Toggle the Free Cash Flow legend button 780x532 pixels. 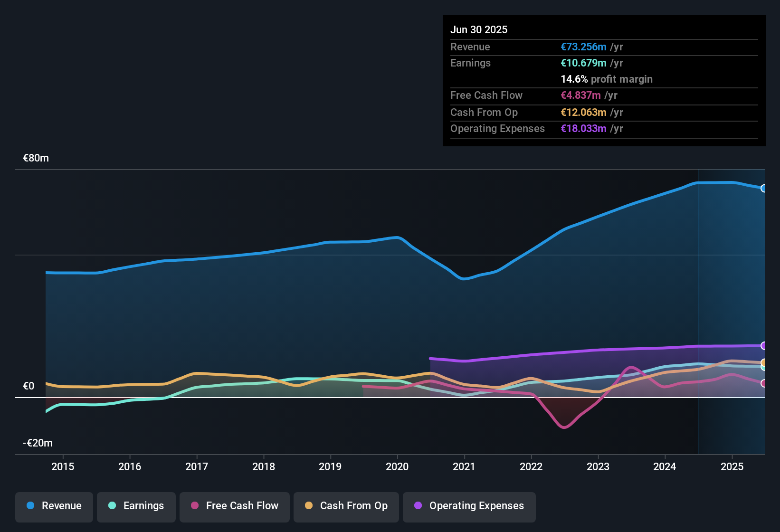235,507
